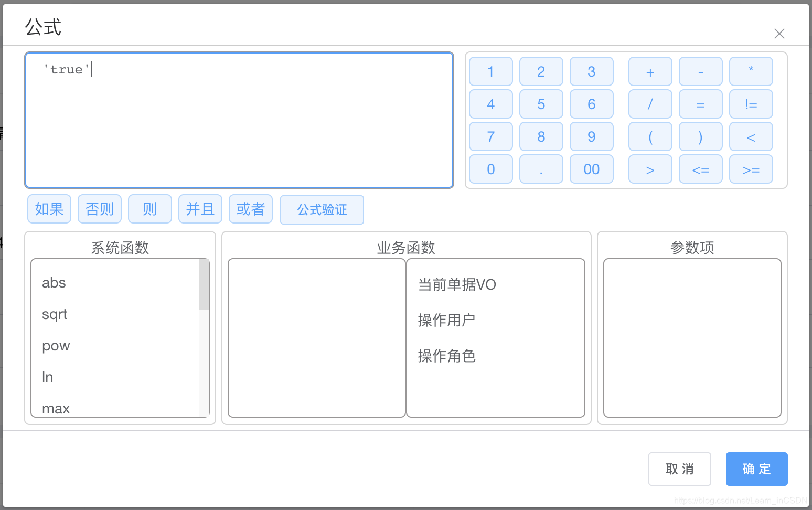Image resolution: width=812 pixels, height=510 pixels.
Task: Insert the minus operator
Action: pyautogui.click(x=700, y=71)
